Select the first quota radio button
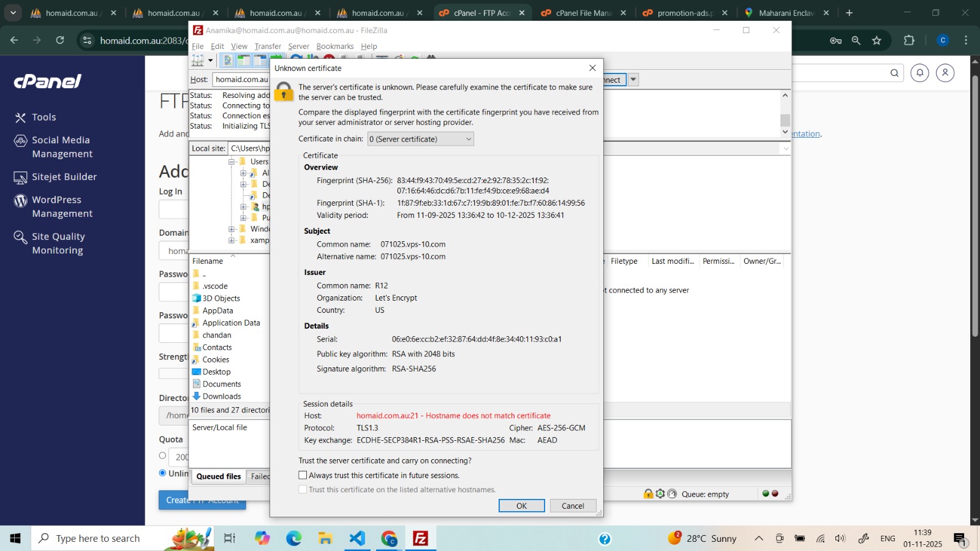This screenshot has height=551, width=980. [162, 455]
